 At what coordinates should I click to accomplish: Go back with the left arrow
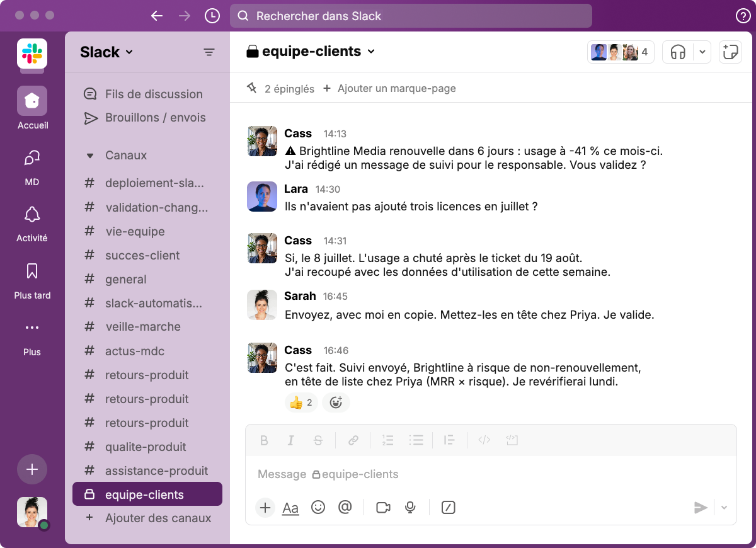tap(157, 16)
